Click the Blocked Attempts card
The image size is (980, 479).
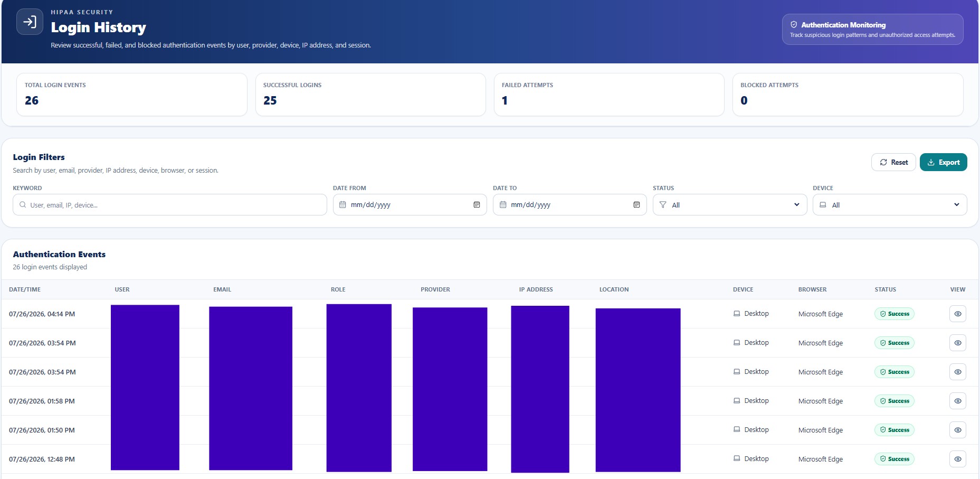point(848,95)
